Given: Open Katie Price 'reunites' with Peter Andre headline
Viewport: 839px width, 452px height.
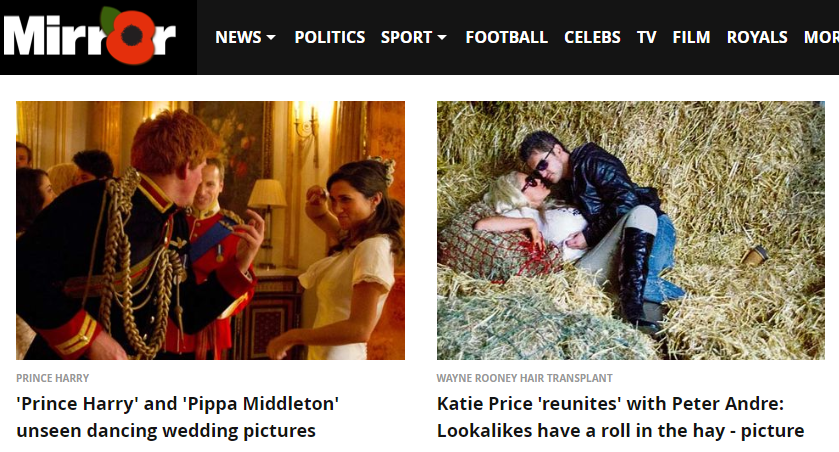Looking at the screenshot, I should click(x=621, y=417).
